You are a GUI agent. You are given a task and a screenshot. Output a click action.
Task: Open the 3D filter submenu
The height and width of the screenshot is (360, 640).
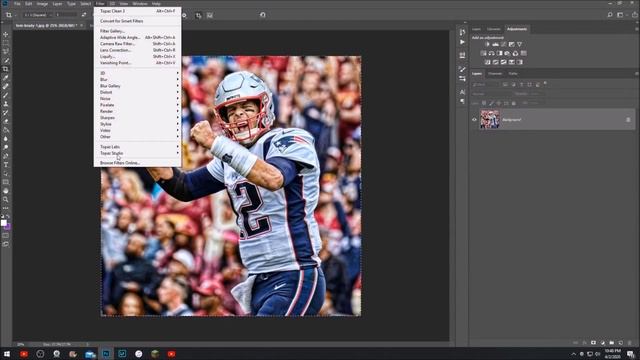[138, 73]
